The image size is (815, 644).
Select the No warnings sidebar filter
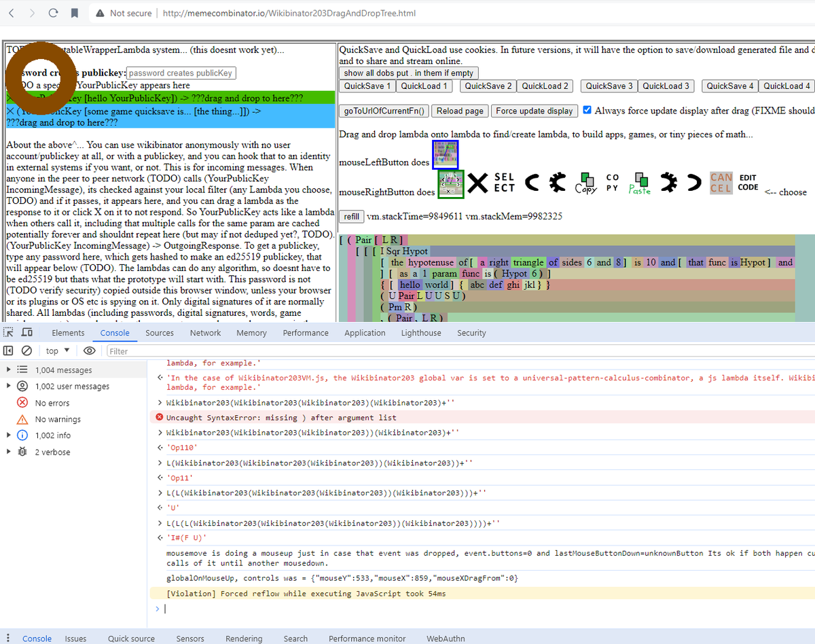coord(58,419)
